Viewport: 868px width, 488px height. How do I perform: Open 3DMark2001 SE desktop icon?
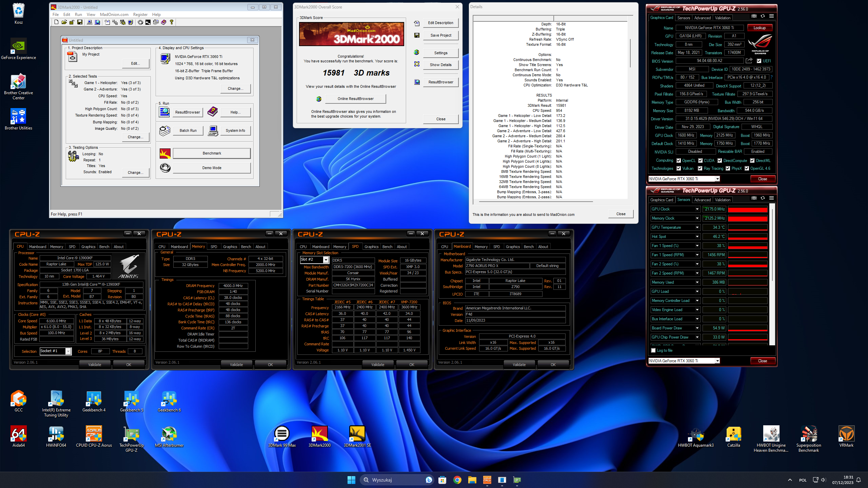point(357,436)
